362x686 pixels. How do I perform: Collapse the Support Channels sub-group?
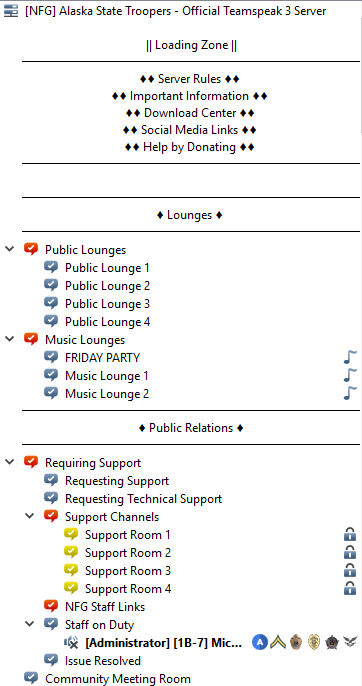tap(29, 516)
